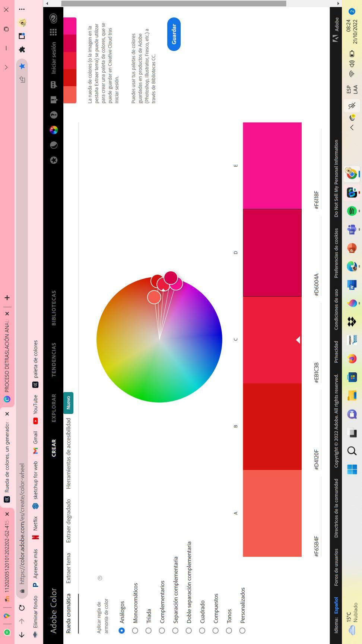Toggle dark mode with the moon icon
The image size is (362, 644).
(54, 145)
